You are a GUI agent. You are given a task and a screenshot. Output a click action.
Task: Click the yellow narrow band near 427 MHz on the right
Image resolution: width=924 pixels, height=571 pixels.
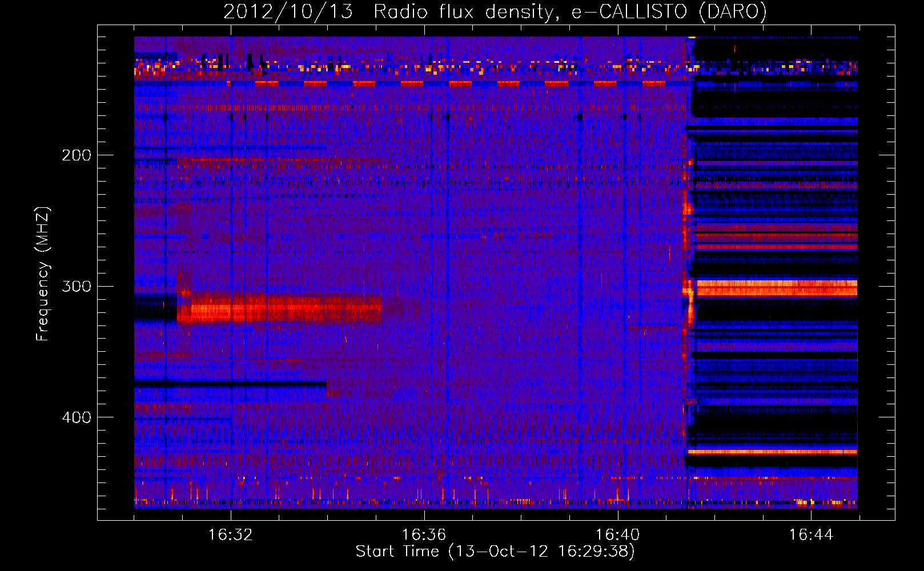coord(772,452)
